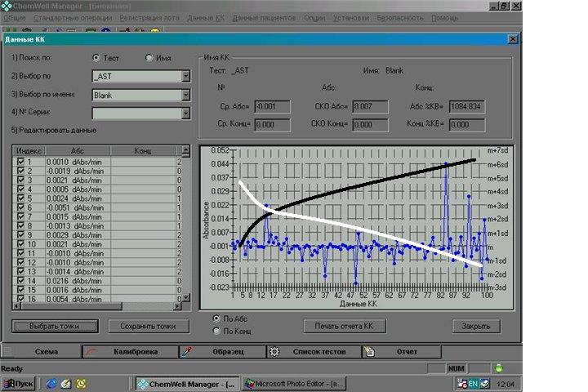Click the Ср. Абс value field
Image resolution: width=588 pixels, height=392 pixels.
coord(270,105)
